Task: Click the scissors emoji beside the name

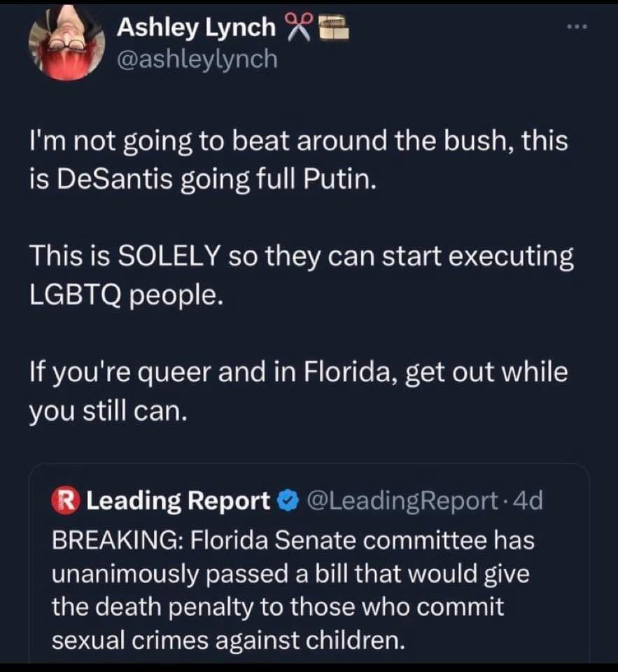Action: (298, 27)
